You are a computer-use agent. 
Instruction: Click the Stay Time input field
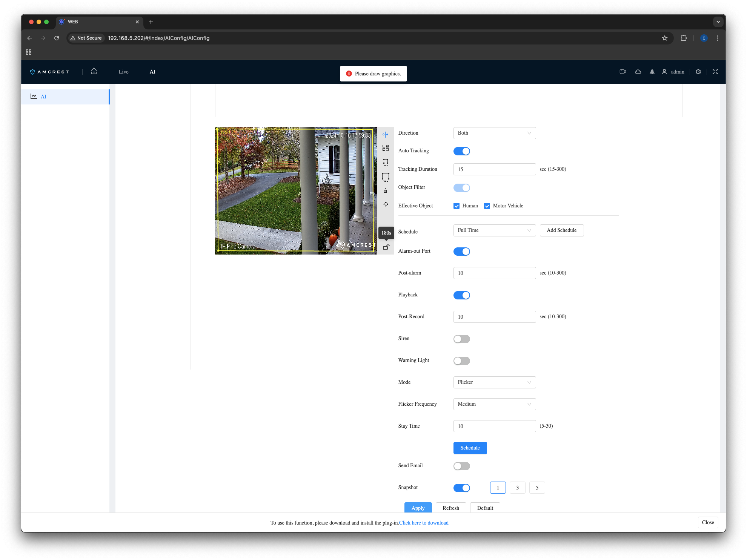coord(495,426)
